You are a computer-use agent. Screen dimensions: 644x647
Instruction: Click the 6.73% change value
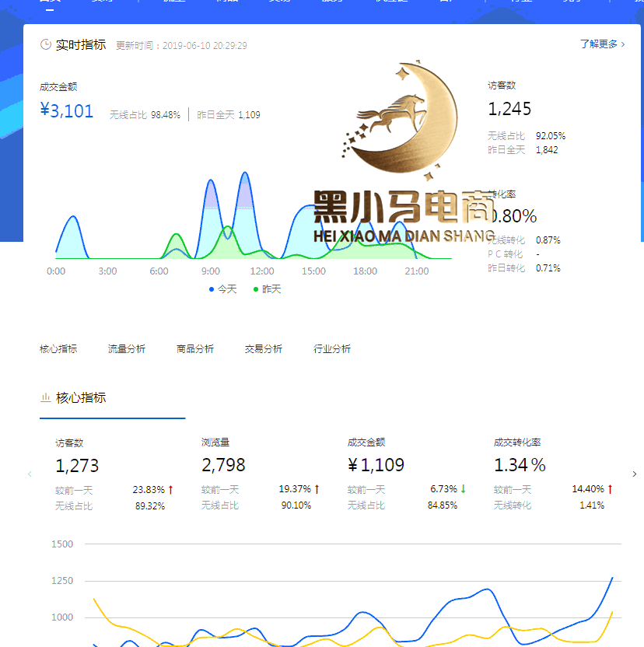pos(444,489)
